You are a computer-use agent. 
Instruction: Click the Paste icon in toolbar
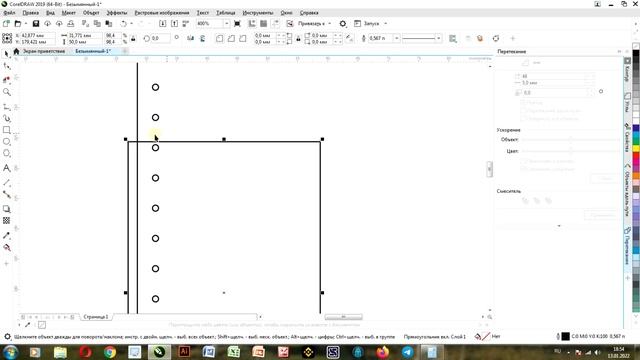click(x=109, y=24)
